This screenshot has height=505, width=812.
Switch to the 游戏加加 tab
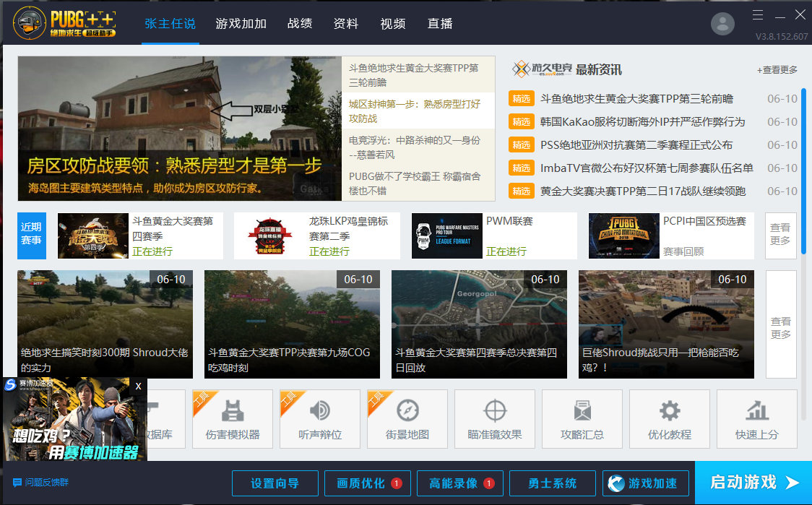[241, 24]
